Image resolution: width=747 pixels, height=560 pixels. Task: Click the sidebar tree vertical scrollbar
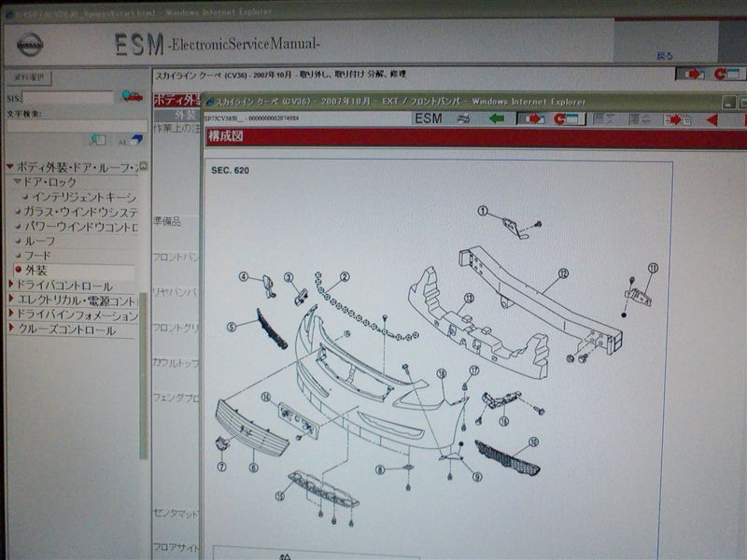pos(143,374)
